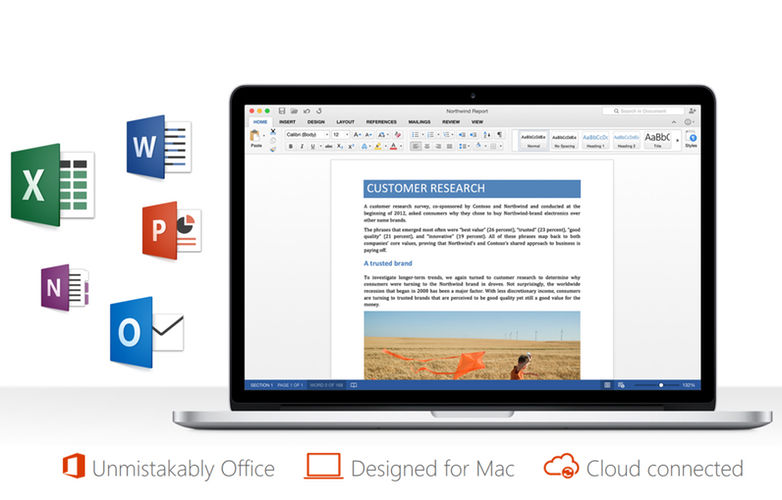The height and width of the screenshot is (500, 782).
Task: Increase font size with the large A
Action: tap(357, 135)
